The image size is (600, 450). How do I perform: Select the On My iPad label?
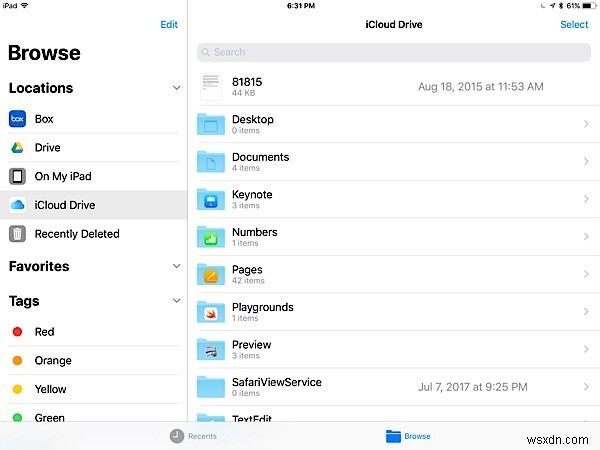63,176
